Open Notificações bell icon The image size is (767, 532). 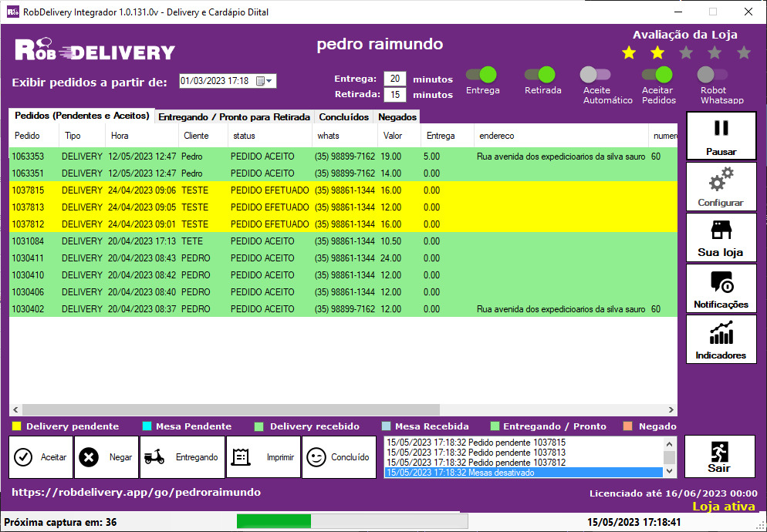point(721,282)
